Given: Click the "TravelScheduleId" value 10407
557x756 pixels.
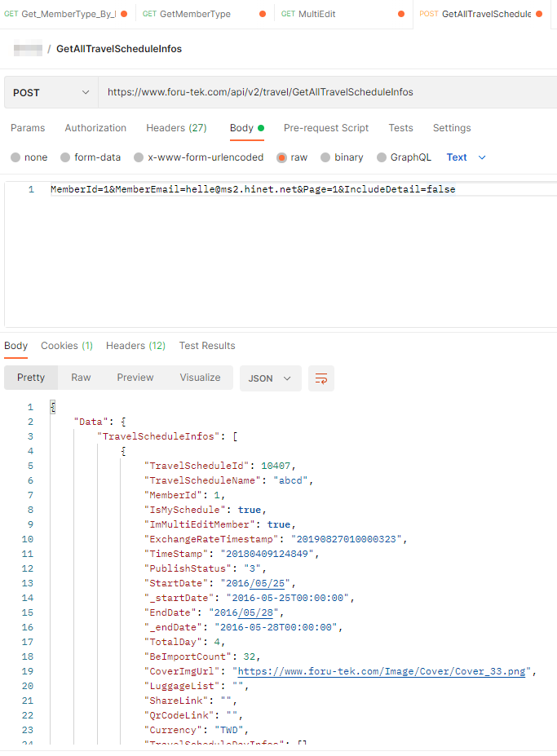Looking at the screenshot, I should point(276,466).
